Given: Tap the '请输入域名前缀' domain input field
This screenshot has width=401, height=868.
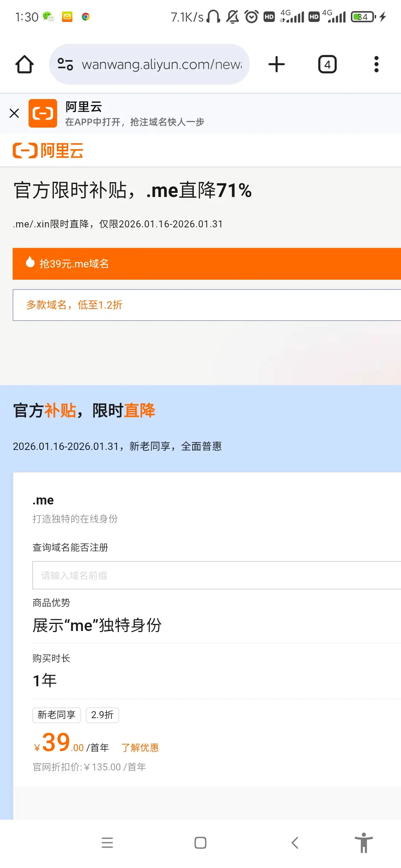Looking at the screenshot, I should pyautogui.click(x=216, y=575).
